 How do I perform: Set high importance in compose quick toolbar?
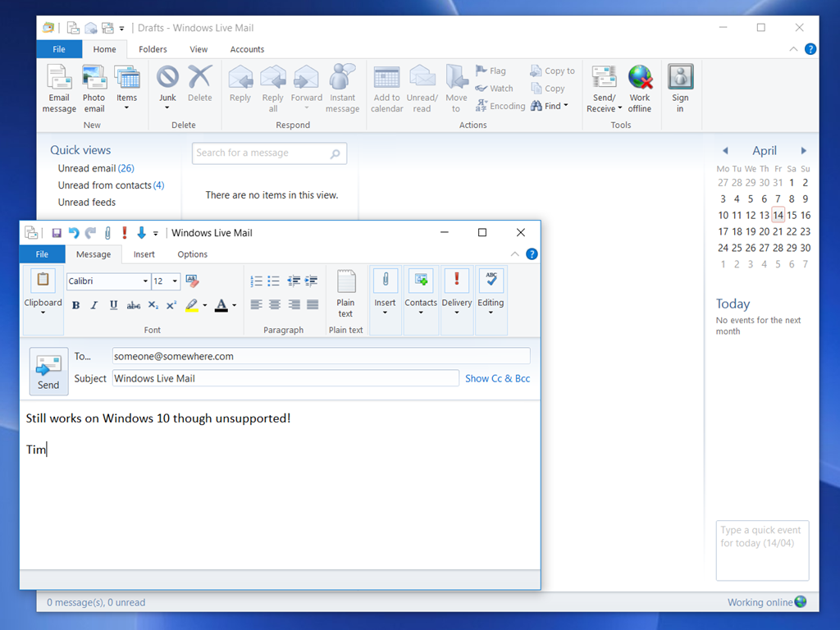click(x=125, y=232)
